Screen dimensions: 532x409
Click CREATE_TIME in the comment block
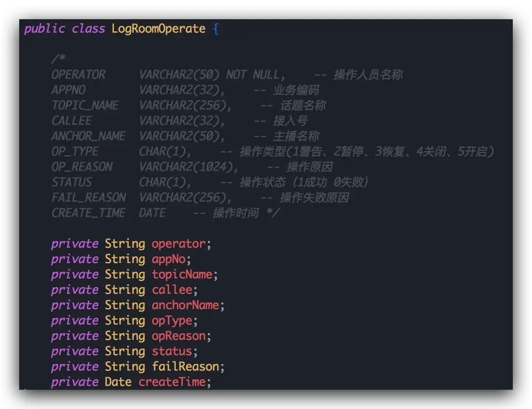click(x=88, y=213)
